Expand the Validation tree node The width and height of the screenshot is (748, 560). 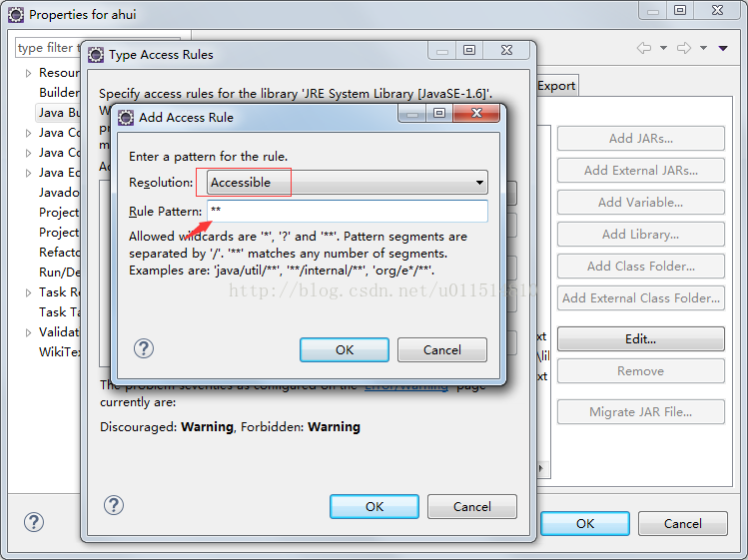coord(28,332)
